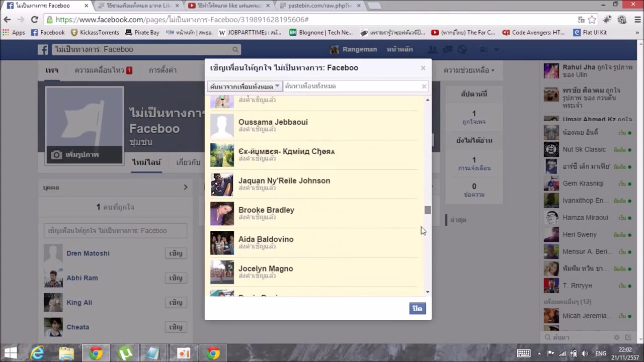This screenshot has height=362, width=644.
Task: Click the dialog scroll up arrow
Action: 428,100
